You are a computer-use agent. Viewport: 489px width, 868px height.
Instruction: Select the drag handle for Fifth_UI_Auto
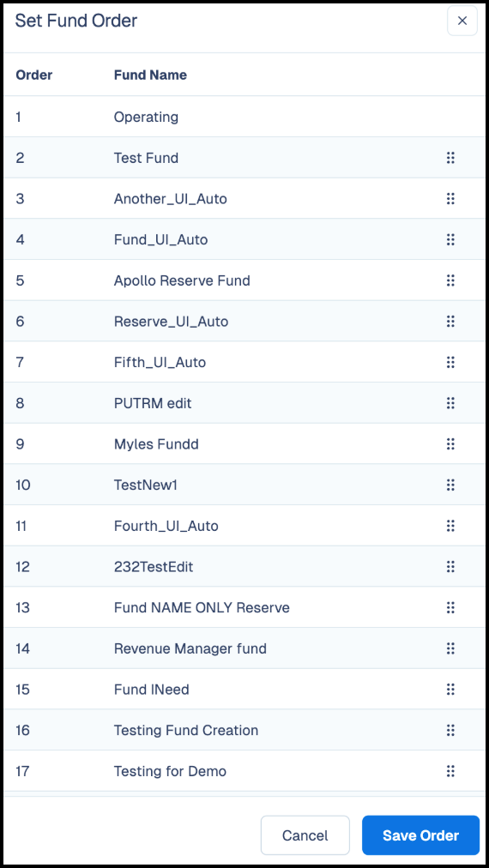(450, 363)
